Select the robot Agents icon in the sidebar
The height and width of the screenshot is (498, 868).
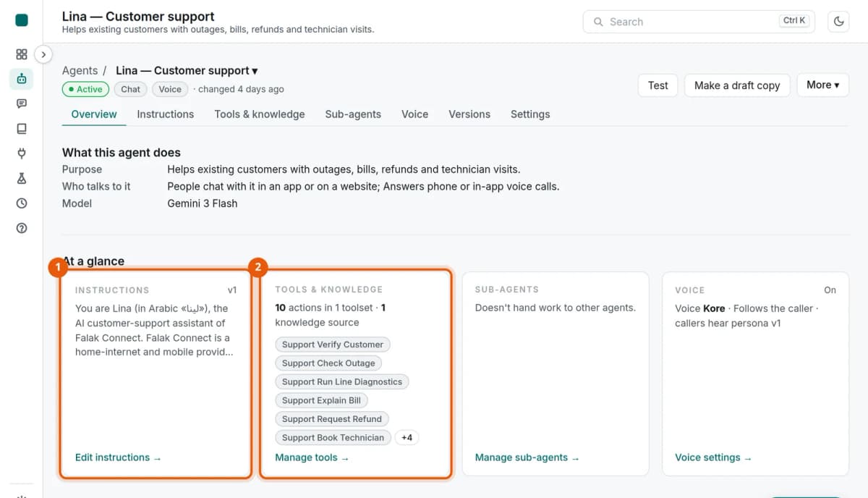tap(22, 79)
